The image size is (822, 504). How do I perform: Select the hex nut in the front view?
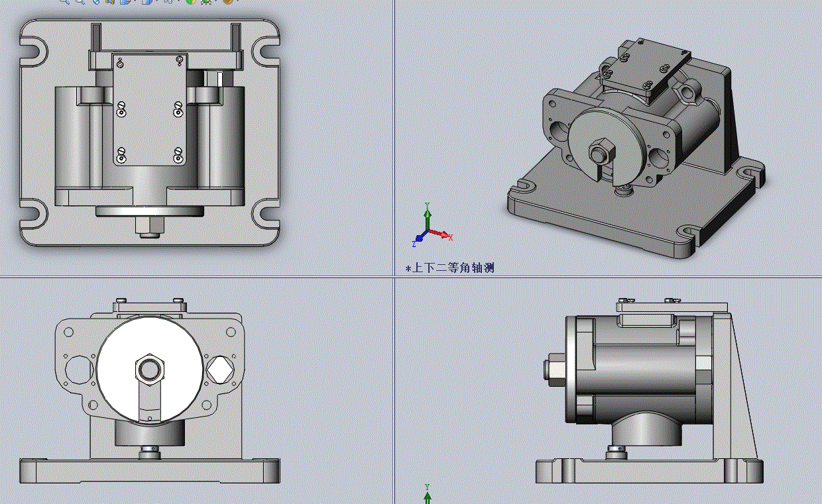(x=148, y=368)
